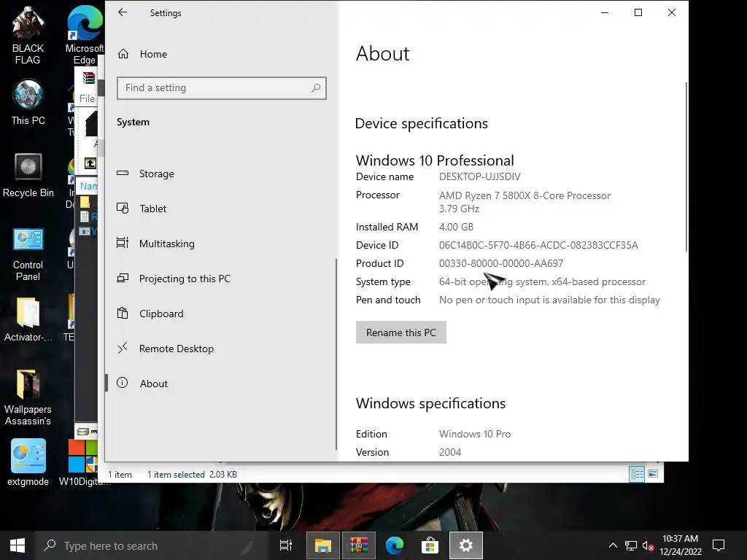This screenshot has height=560, width=747.
Task: Click the Tablet icon in sidebar
Action: 123,208
